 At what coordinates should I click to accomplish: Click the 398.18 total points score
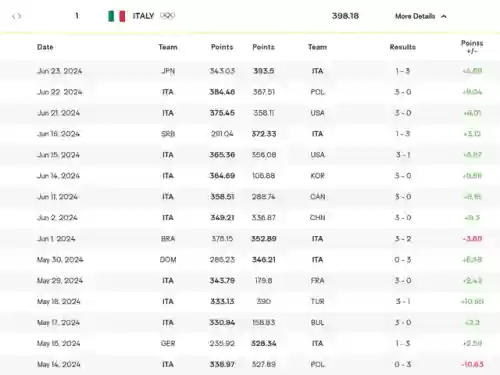345,16
